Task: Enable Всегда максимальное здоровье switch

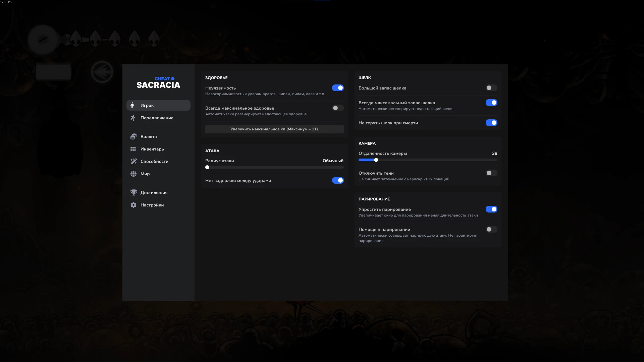Action: point(338,108)
